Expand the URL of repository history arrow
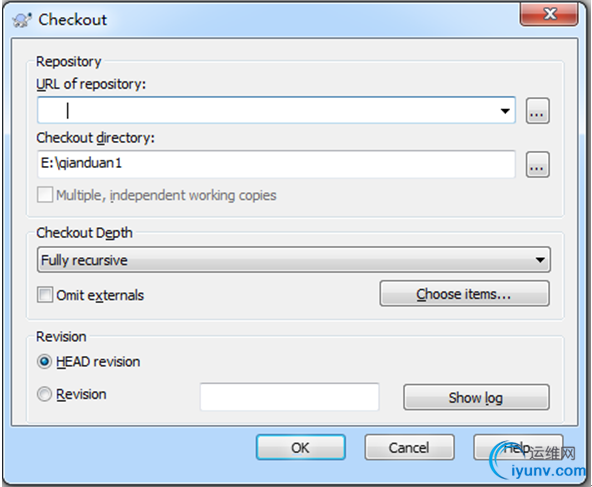The height and width of the screenshot is (487, 592). point(505,111)
